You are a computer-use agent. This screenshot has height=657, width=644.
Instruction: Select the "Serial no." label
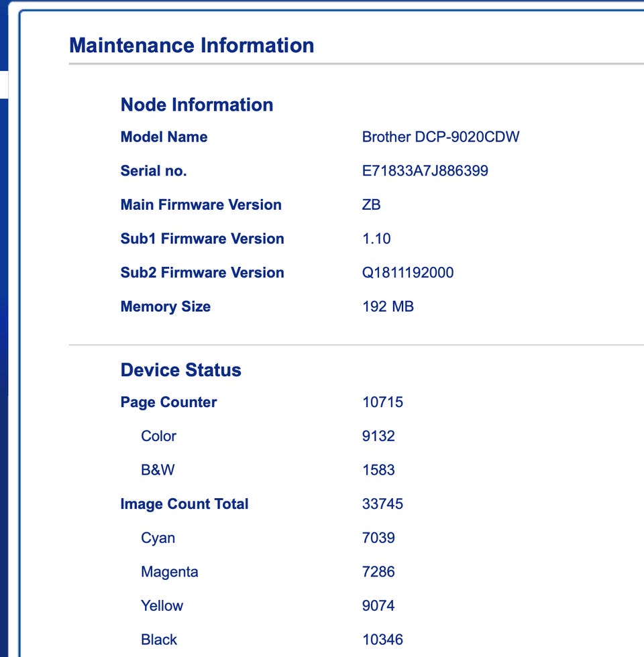(x=154, y=171)
